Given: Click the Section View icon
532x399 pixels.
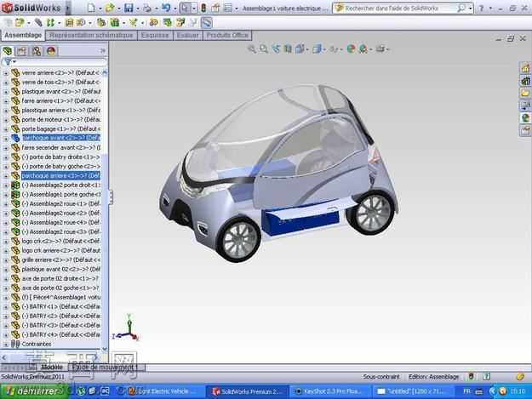Looking at the screenshot, I should 288,49.
